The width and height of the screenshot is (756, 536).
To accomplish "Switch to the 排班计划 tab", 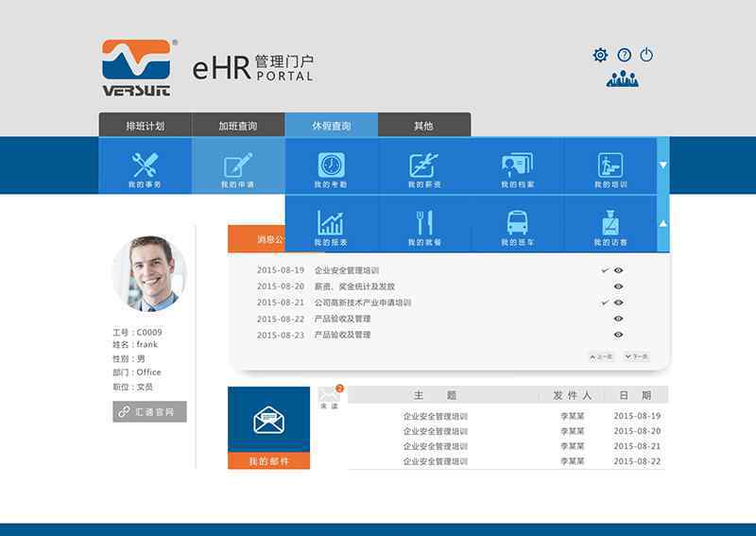I will pos(146,126).
